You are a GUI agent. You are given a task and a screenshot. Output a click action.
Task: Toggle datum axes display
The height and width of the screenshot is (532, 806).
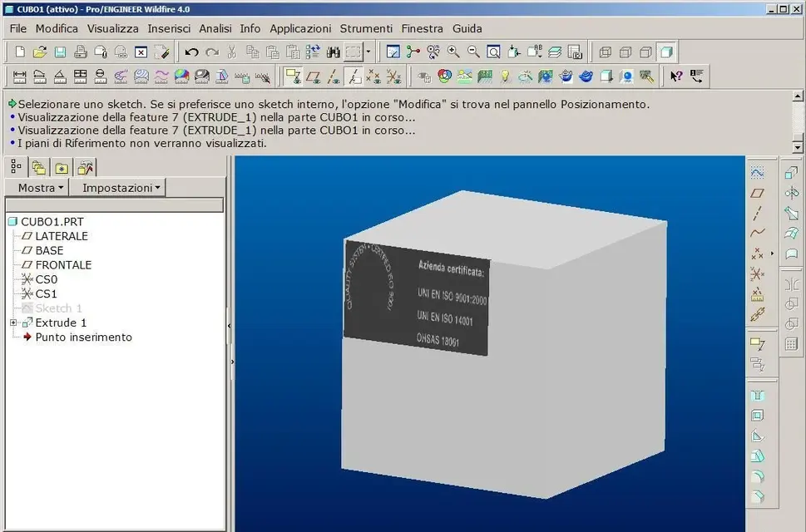[334, 76]
